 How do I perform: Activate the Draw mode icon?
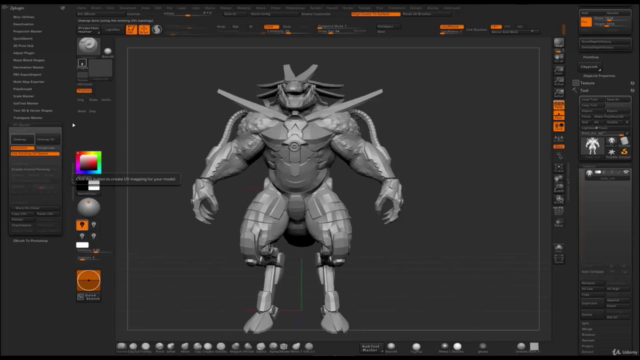click(x=144, y=29)
